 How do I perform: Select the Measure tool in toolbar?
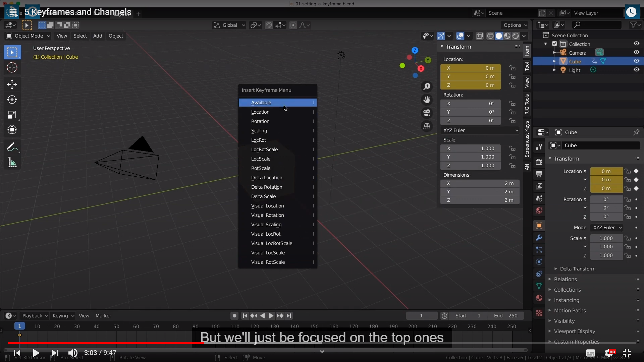click(12, 163)
